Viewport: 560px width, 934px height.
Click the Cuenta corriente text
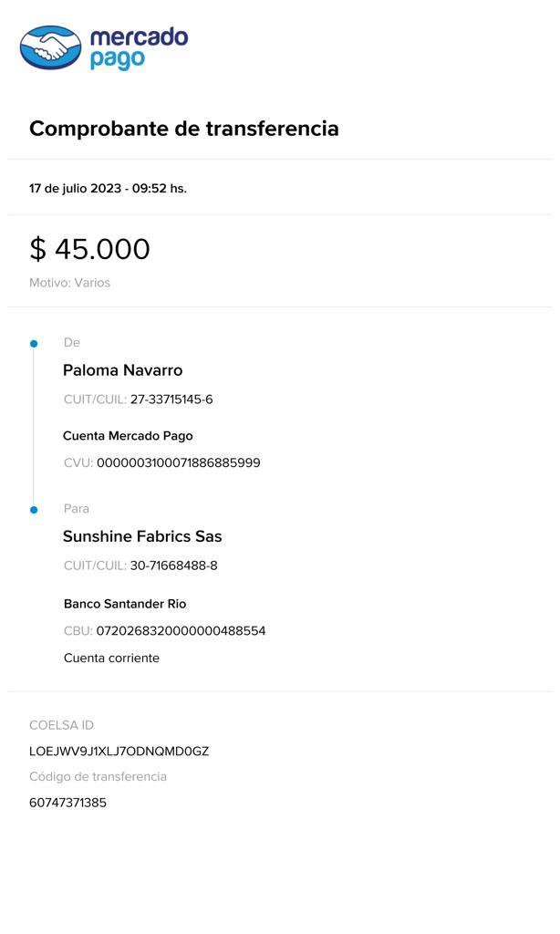(111, 659)
